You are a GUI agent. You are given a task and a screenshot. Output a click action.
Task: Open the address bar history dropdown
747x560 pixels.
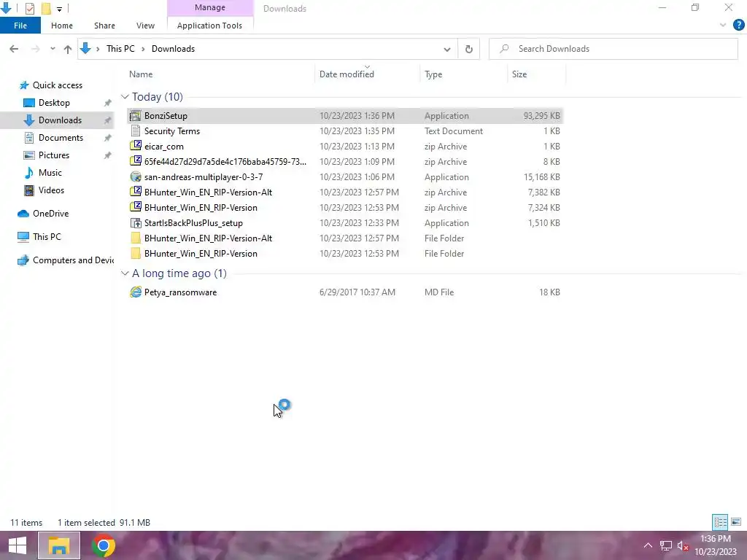click(447, 49)
